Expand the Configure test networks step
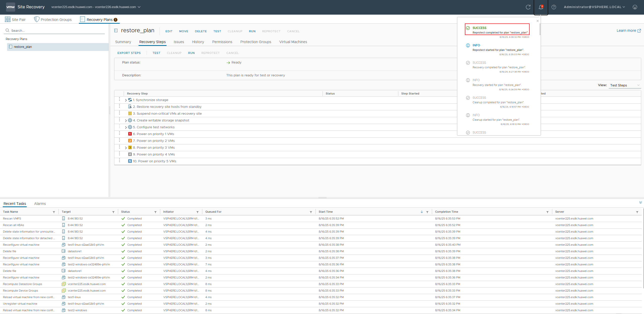Screen dimensions: 644x314 [x=126, y=127]
